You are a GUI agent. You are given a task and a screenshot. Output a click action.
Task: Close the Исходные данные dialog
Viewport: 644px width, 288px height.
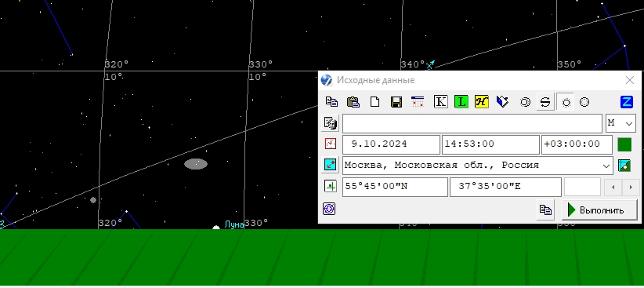click(x=630, y=80)
